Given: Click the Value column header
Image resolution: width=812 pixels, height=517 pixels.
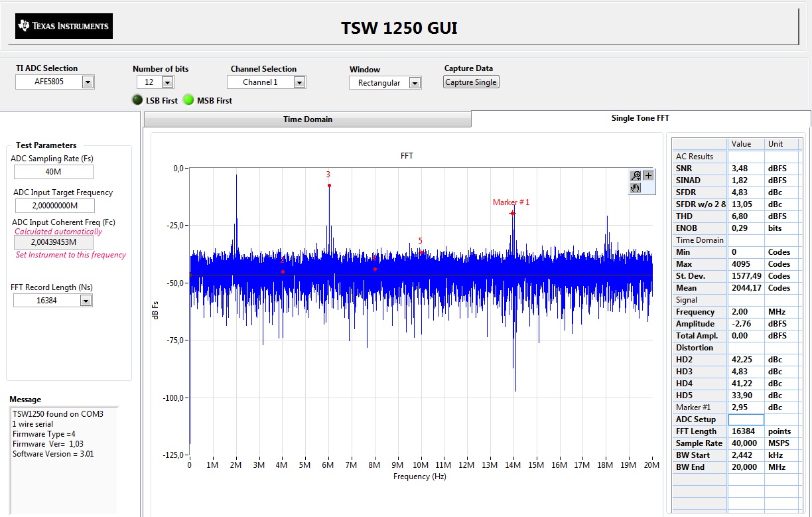Looking at the screenshot, I should coord(746,144).
